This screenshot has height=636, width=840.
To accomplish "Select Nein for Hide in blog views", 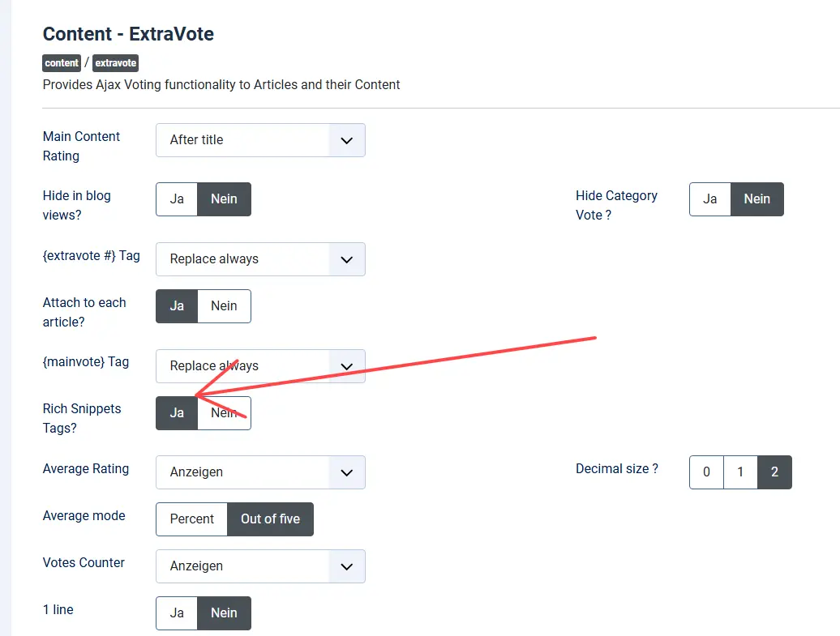I will tap(224, 199).
